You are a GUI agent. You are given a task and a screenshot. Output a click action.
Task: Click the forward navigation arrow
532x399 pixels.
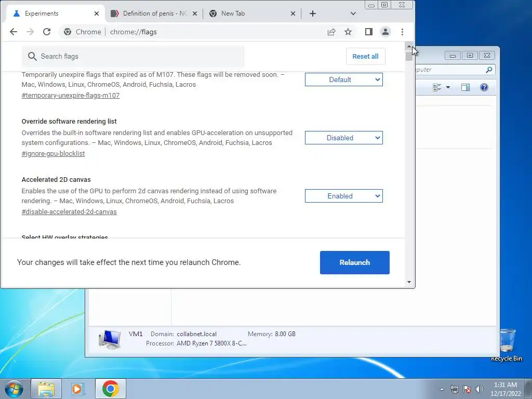pos(30,32)
